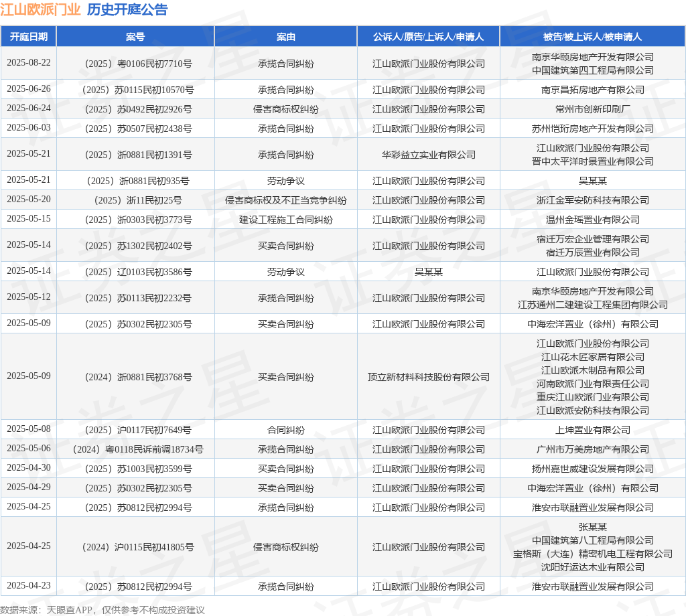Select the date 2025-06-26

pyautogui.click(x=29, y=89)
